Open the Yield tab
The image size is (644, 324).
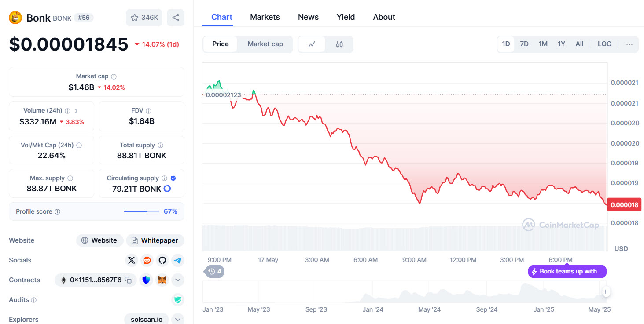point(346,17)
